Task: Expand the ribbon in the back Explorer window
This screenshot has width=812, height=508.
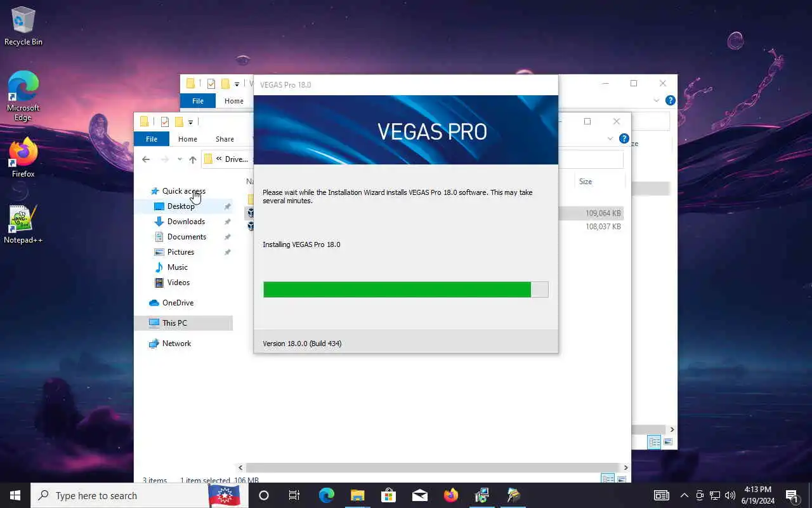Action: (x=657, y=101)
